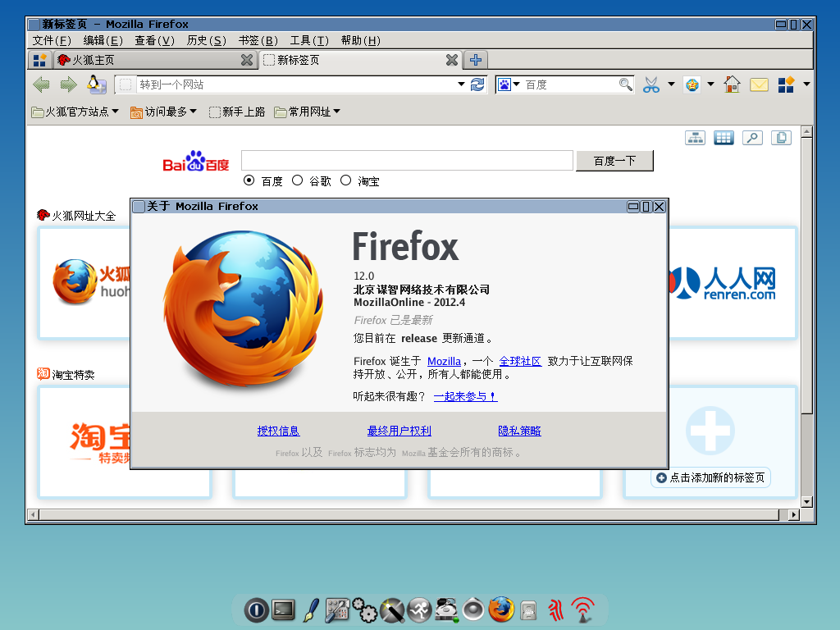Open the 最终用户权利 link
The width and height of the screenshot is (840, 630).
[x=399, y=431]
